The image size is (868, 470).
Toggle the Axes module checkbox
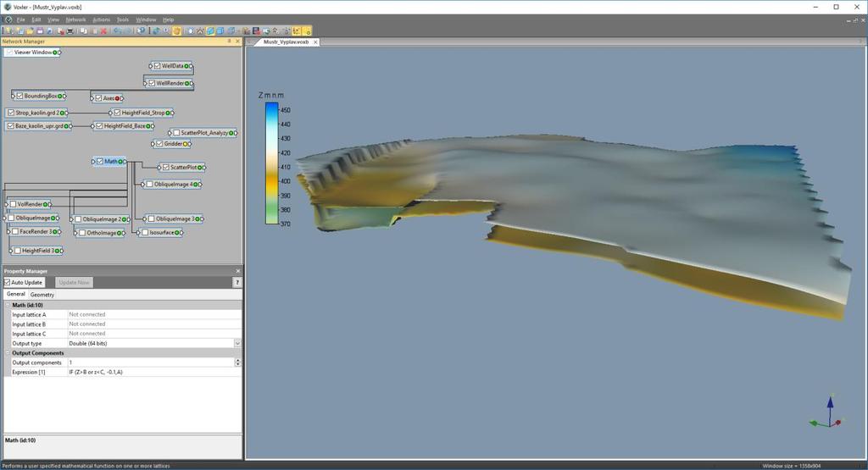(98, 98)
